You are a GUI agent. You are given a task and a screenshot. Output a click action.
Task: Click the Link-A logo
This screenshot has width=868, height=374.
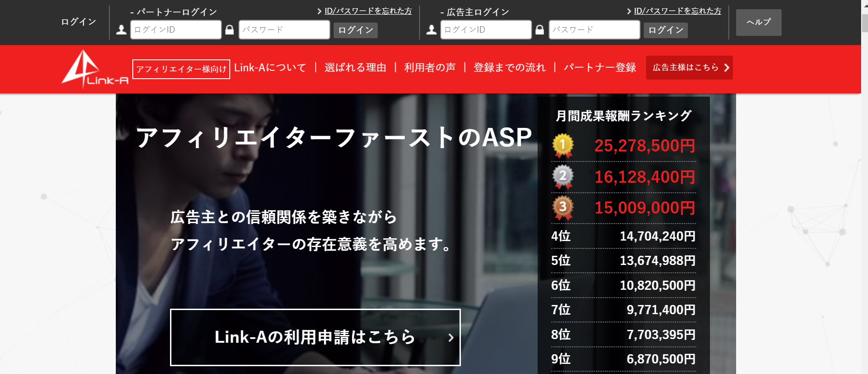pyautogui.click(x=95, y=69)
